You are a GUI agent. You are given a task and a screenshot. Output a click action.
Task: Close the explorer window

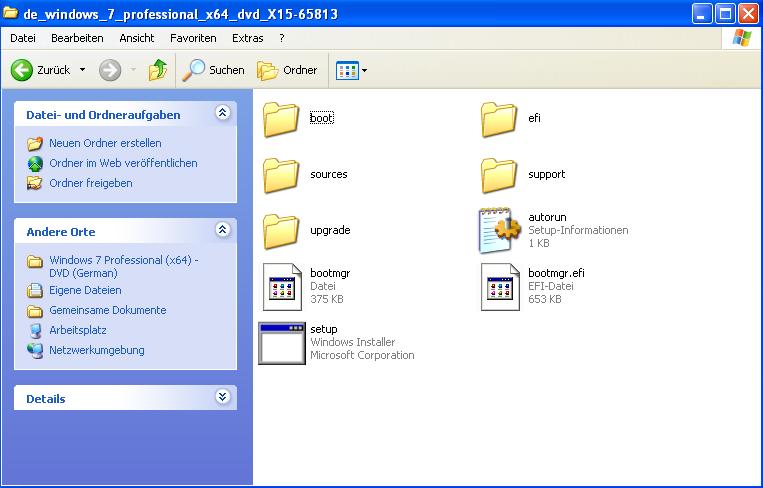(748, 14)
